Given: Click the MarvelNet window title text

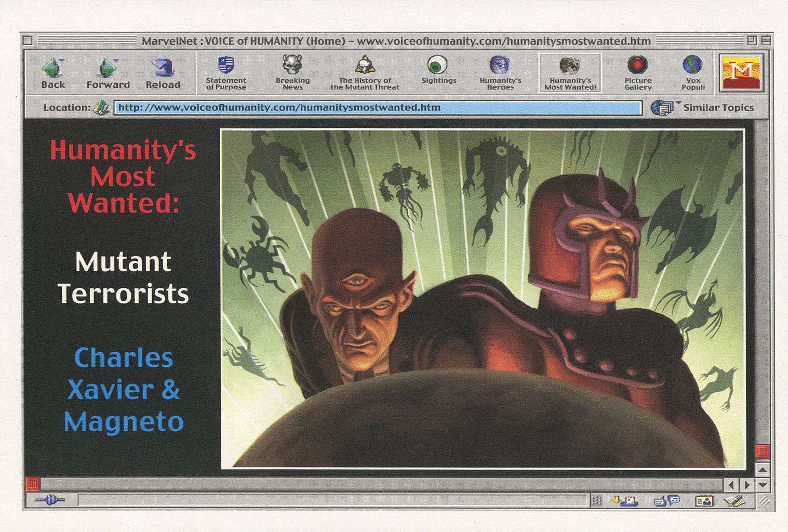Looking at the screenshot, I should click(x=396, y=41).
